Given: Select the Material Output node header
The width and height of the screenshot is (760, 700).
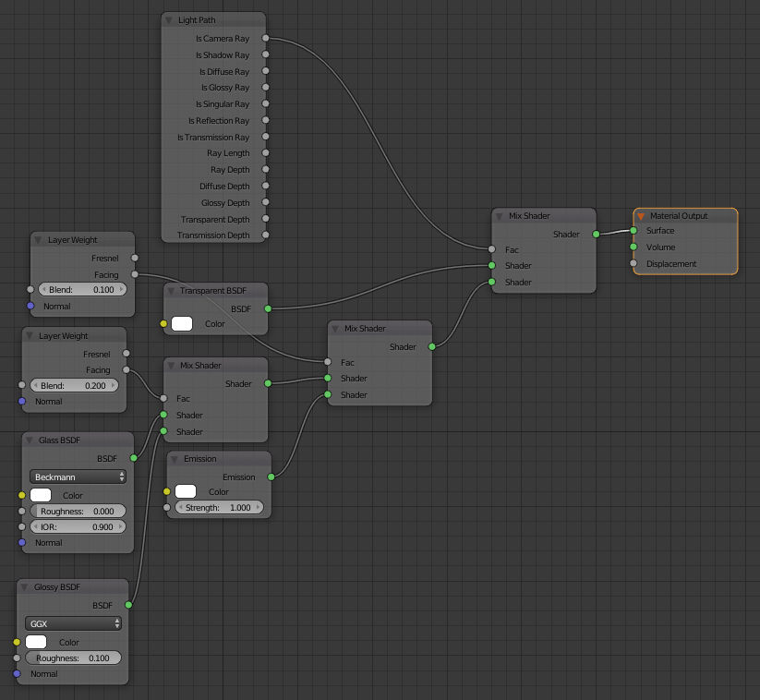Looking at the screenshot, I should (x=685, y=216).
